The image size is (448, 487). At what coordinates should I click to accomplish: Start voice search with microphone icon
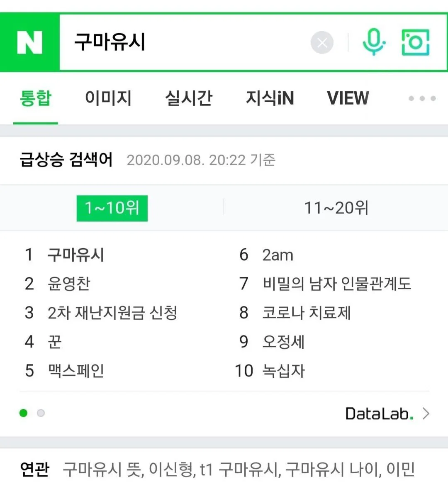point(374,42)
